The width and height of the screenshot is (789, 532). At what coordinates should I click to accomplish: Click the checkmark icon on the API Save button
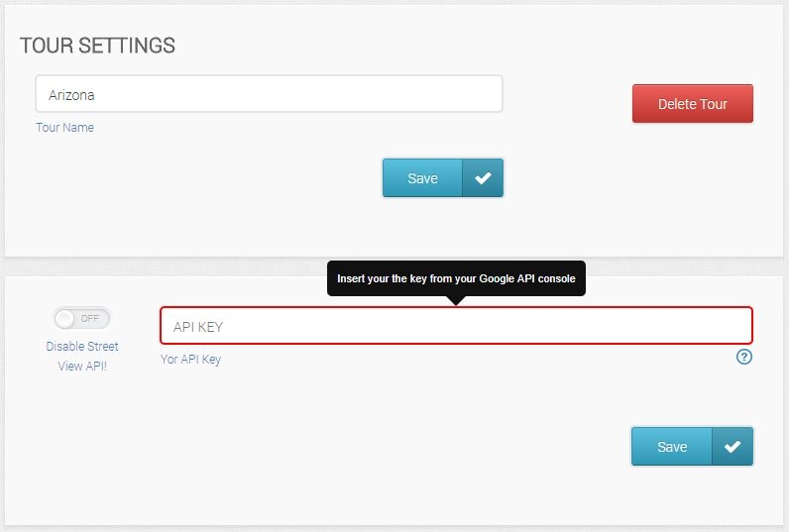point(733,447)
